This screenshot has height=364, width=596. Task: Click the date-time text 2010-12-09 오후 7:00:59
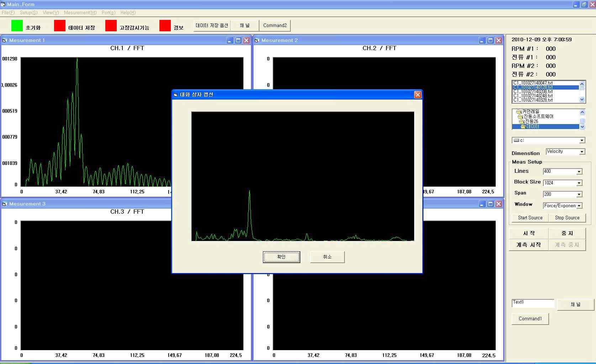tap(542, 39)
